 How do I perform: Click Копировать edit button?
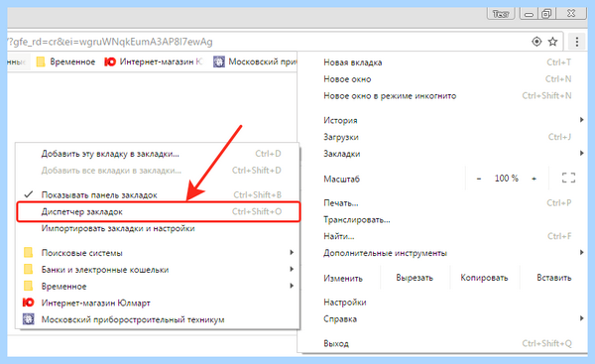point(484,278)
